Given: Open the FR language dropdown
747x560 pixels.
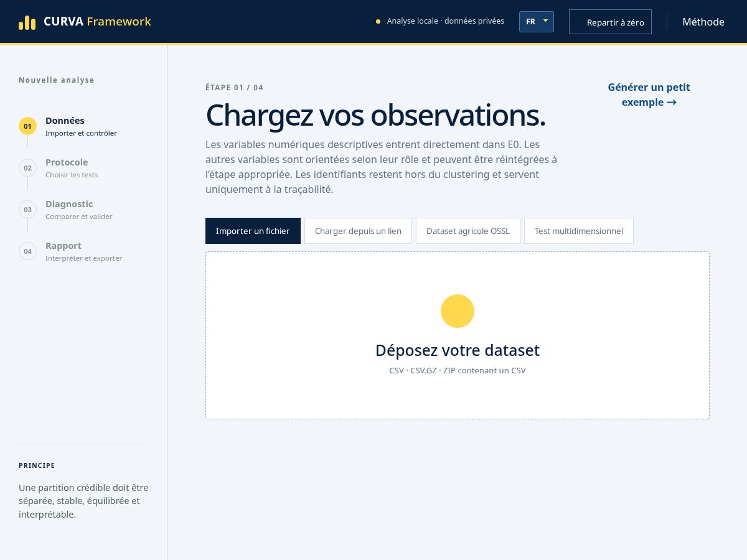Looking at the screenshot, I should pos(537,22).
